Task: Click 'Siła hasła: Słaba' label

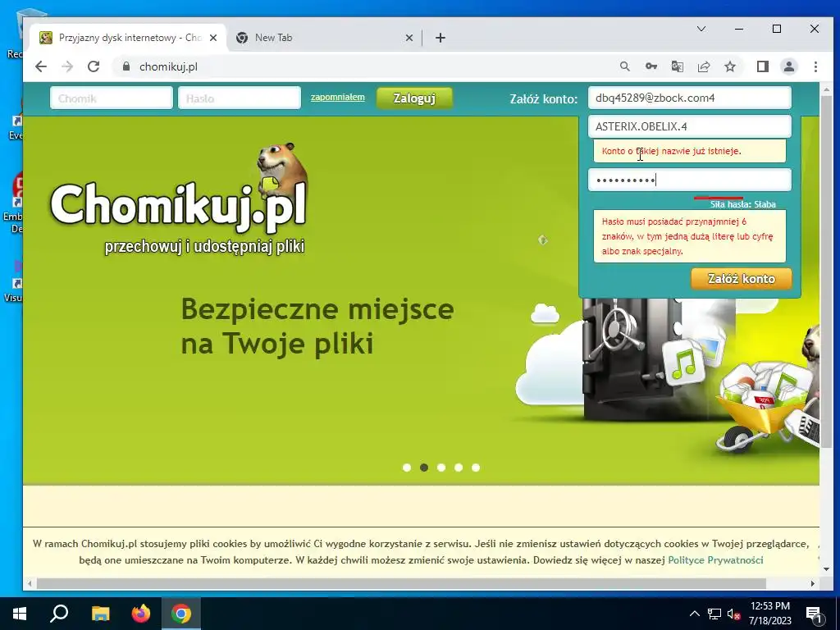Action: tap(742, 204)
